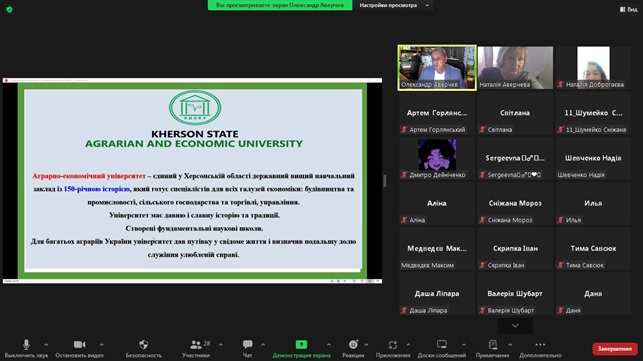Open Участники participants panel
The image size is (643, 361).
(x=196, y=348)
